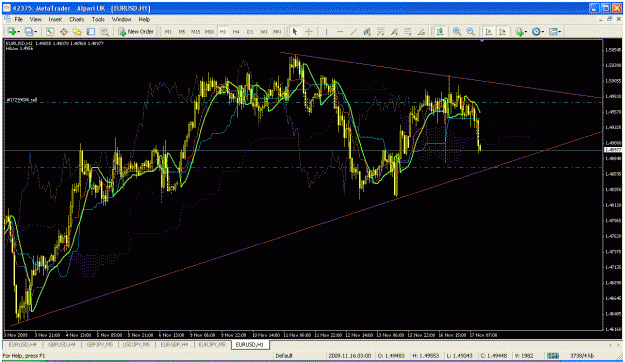Click the Periodicity clock icon

click(x=536, y=31)
